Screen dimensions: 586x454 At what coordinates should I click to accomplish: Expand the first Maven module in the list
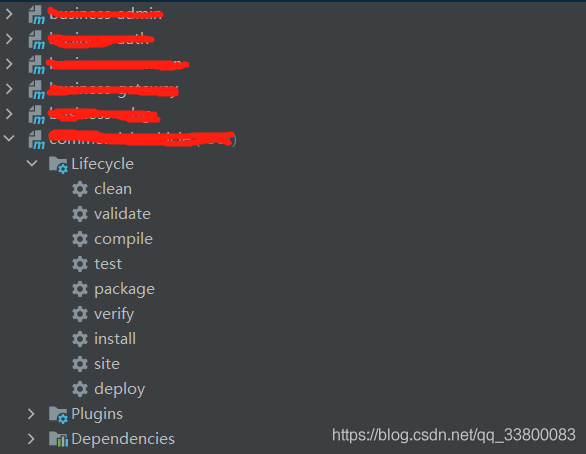[x=9, y=14]
